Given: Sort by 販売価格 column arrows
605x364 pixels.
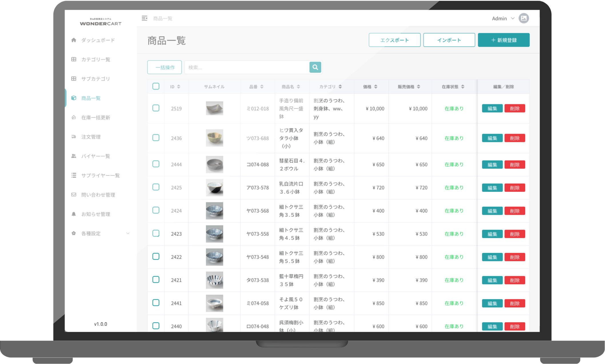Looking at the screenshot, I should click(x=418, y=87).
